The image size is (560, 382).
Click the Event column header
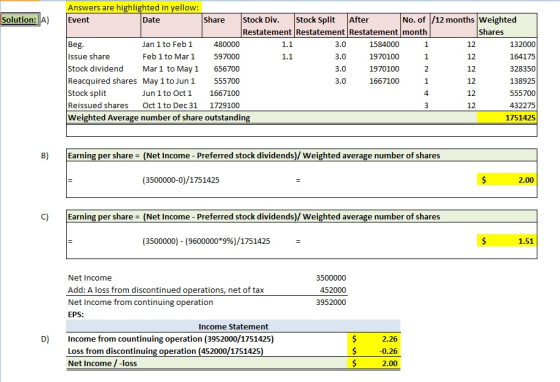(x=104, y=25)
